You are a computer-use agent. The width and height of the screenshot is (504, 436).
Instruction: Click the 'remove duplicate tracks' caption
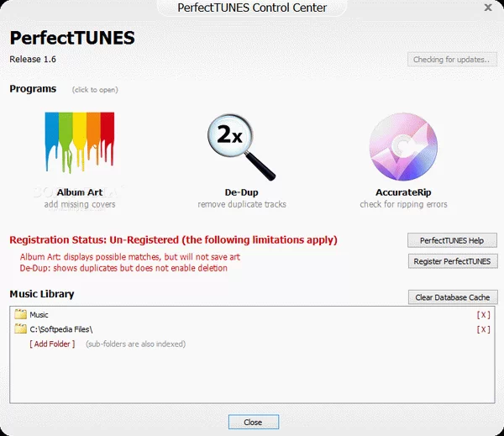tap(242, 204)
